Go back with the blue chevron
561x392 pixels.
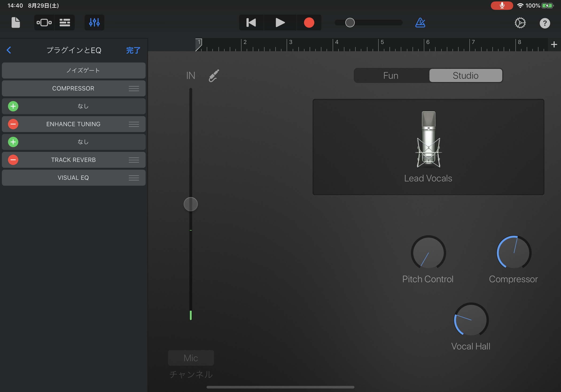coord(9,50)
